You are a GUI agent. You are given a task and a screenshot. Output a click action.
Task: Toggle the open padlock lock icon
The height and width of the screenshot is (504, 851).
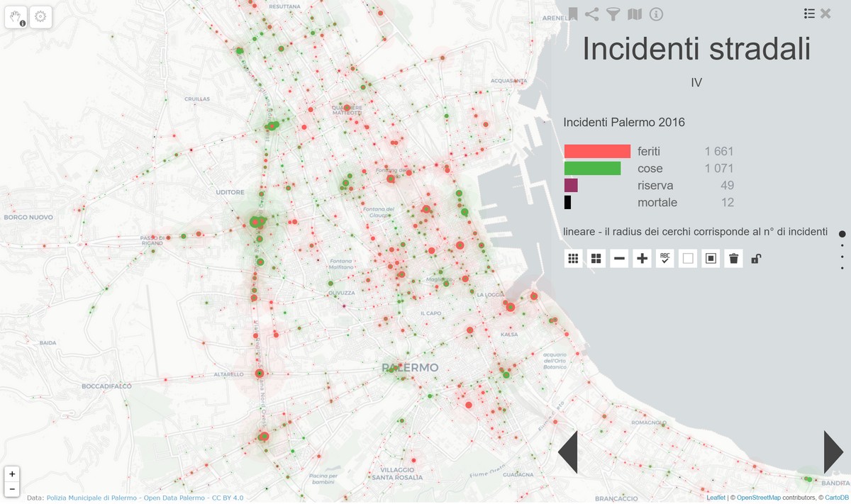point(756,259)
